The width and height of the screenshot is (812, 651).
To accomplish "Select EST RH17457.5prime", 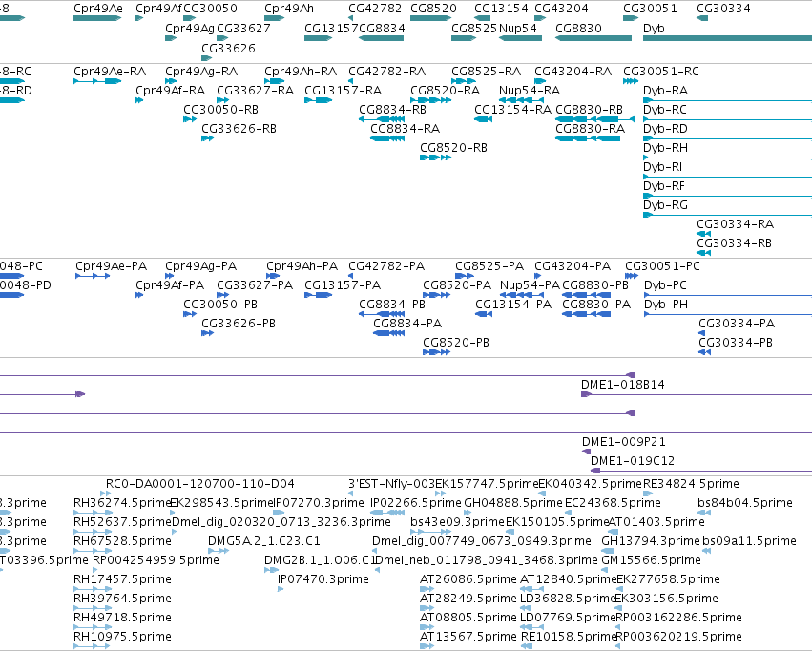I will [x=122, y=579].
